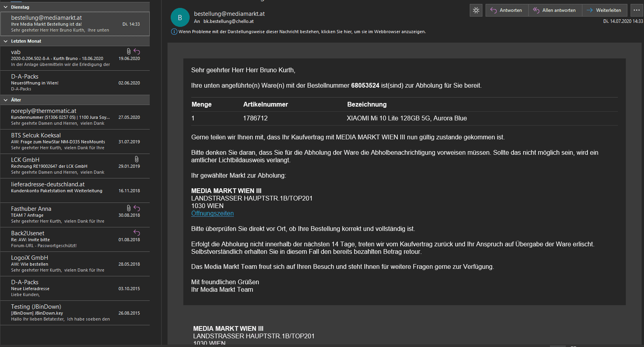Image resolution: width=644 pixels, height=347 pixels.
Task: Click replied arrow icon on Back2Usenet email
Action: click(137, 233)
